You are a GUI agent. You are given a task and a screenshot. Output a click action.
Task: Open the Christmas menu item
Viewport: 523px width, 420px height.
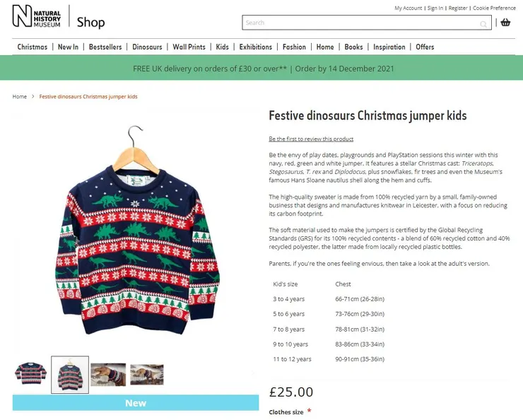pyautogui.click(x=33, y=47)
